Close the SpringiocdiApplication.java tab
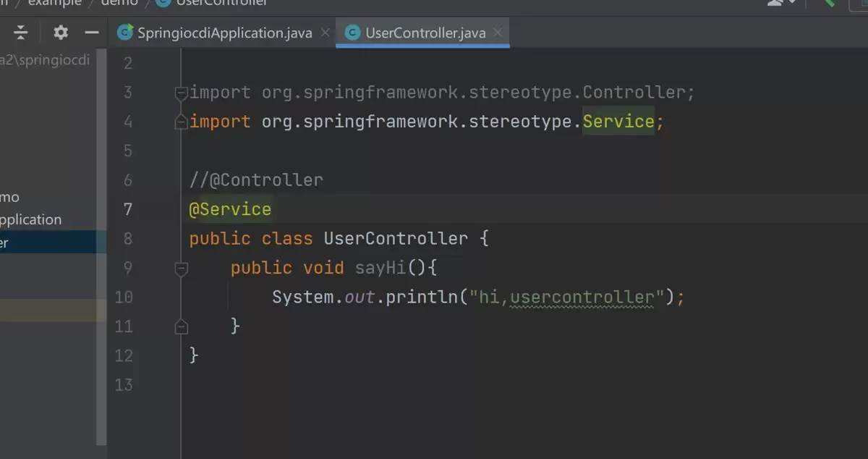This screenshot has width=868, height=459. tap(325, 33)
